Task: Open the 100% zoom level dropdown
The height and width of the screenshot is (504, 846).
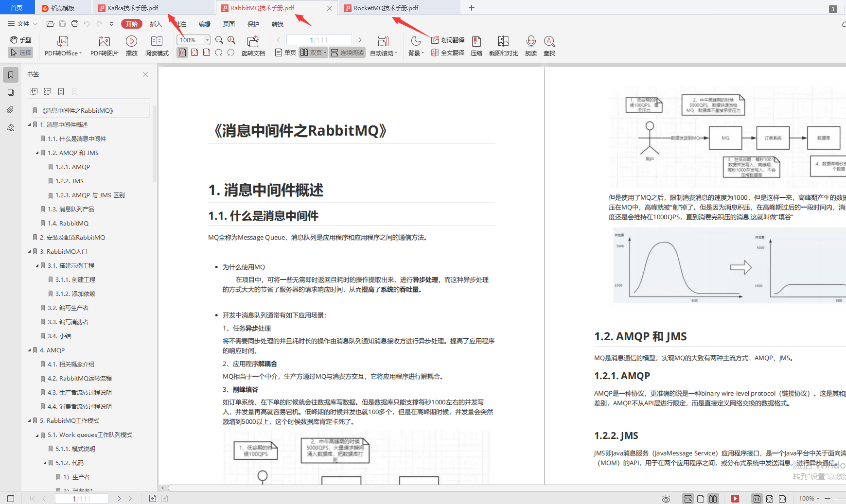Action: [208, 40]
